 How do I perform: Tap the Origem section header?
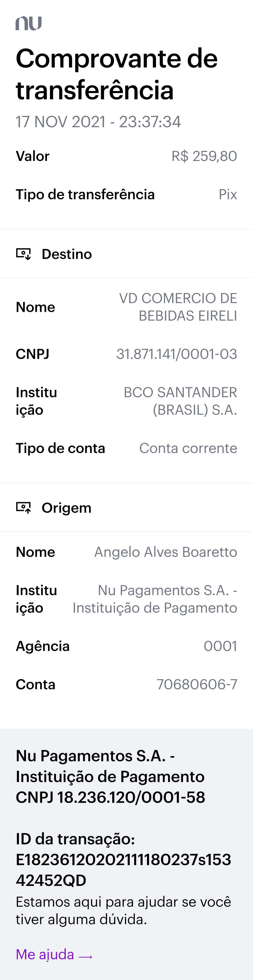(x=66, y=508)
